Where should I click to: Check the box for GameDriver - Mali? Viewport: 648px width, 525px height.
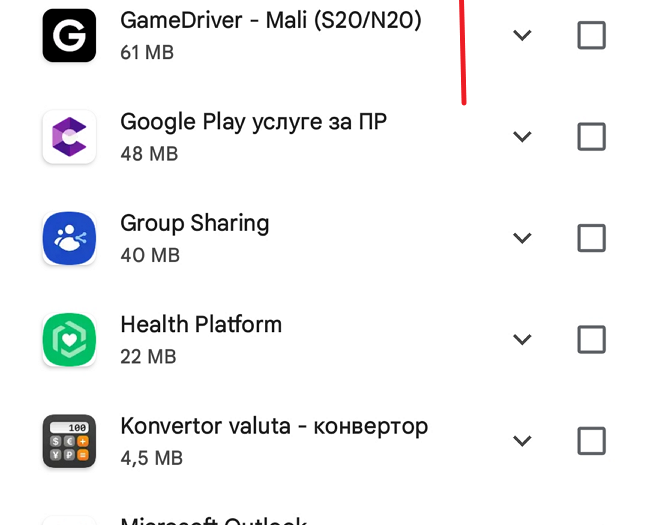(x=591, y=35)
